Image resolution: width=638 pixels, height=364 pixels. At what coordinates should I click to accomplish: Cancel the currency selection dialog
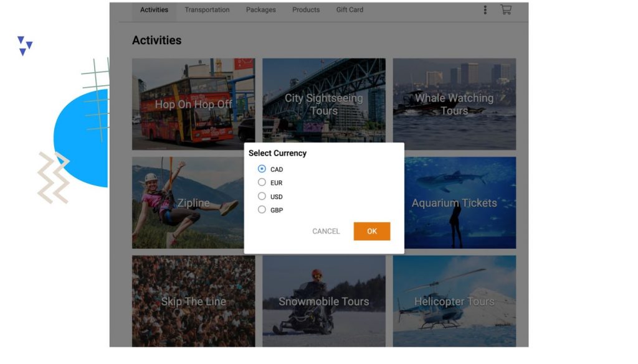pyautogui.click(x=325, y=231)
